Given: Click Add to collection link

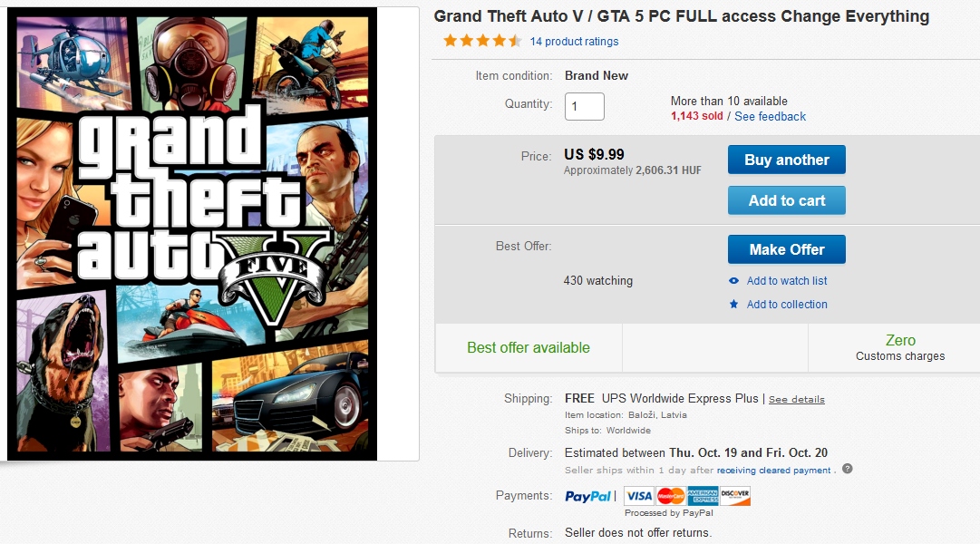Looking at the screenshot, I should coord(787,305).
